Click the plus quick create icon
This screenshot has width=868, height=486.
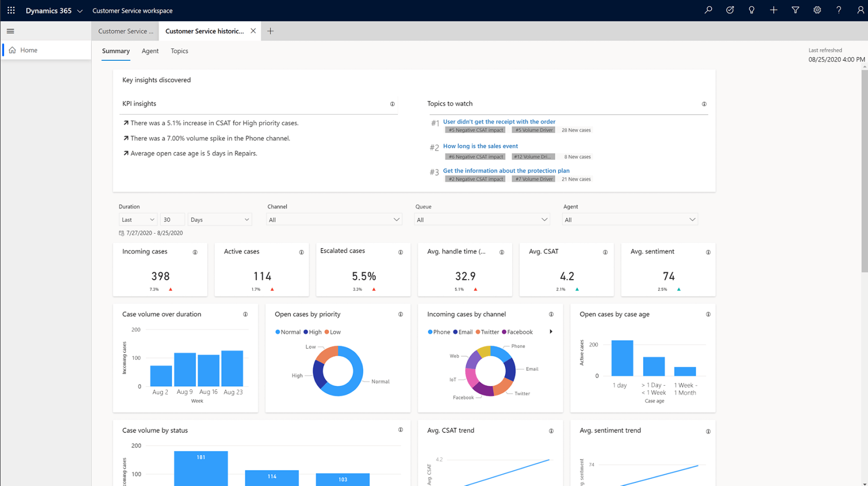click(x=773, y=10)
